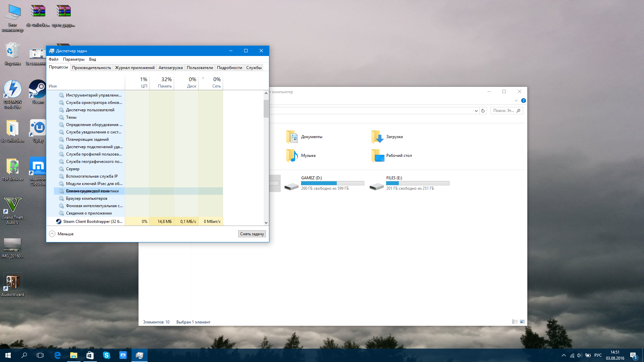This screenshot has width=644, height=362.
Task: Switch to the Производительность tab
Action: click(x=91, y=68)
